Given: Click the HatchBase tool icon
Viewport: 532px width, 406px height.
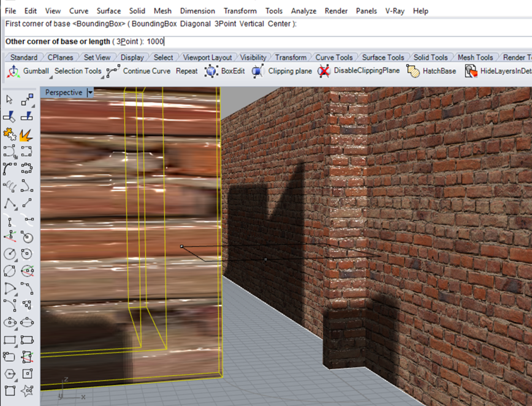Looking at the screenshot, I should click(x=413, y=71).
